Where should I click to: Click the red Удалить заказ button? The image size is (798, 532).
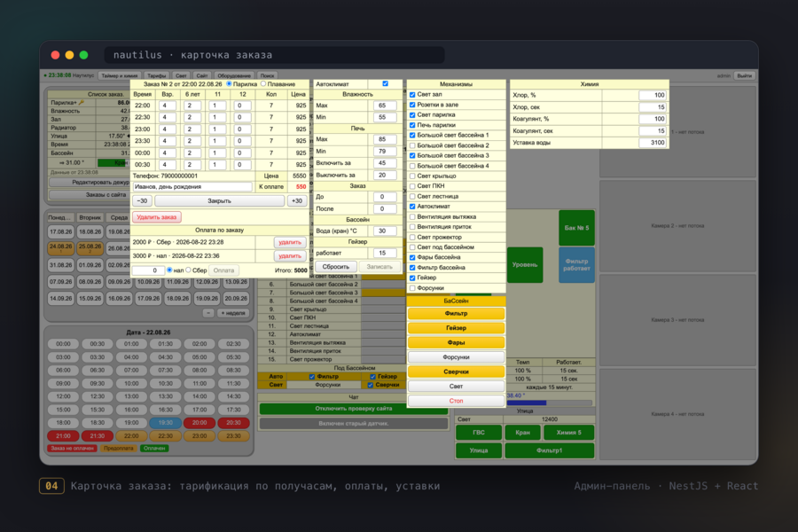click(156, 217)
